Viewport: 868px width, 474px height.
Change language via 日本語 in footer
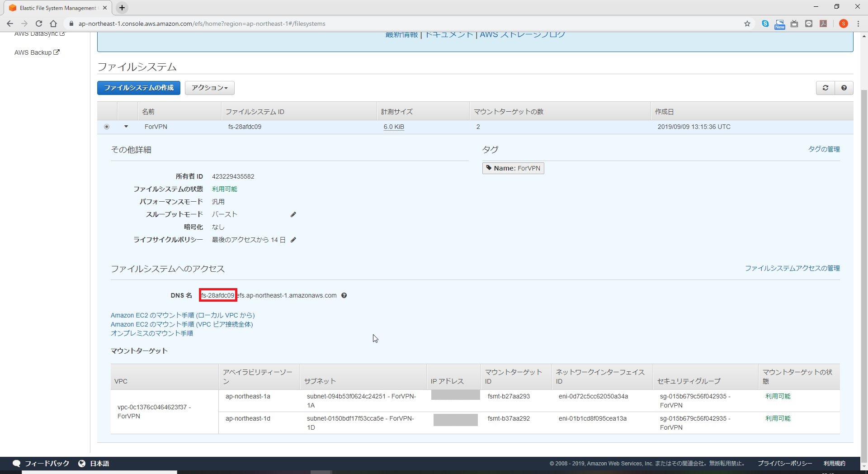pos(94,464)
